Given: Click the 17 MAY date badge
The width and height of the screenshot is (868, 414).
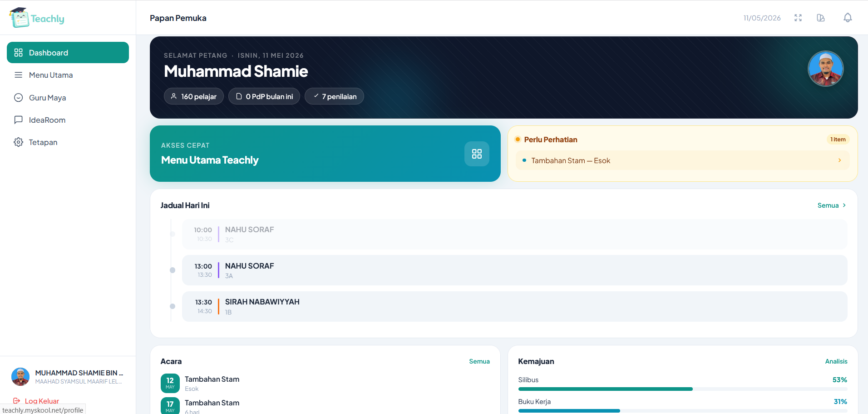Looking at the screenshot, I should 170,406.
